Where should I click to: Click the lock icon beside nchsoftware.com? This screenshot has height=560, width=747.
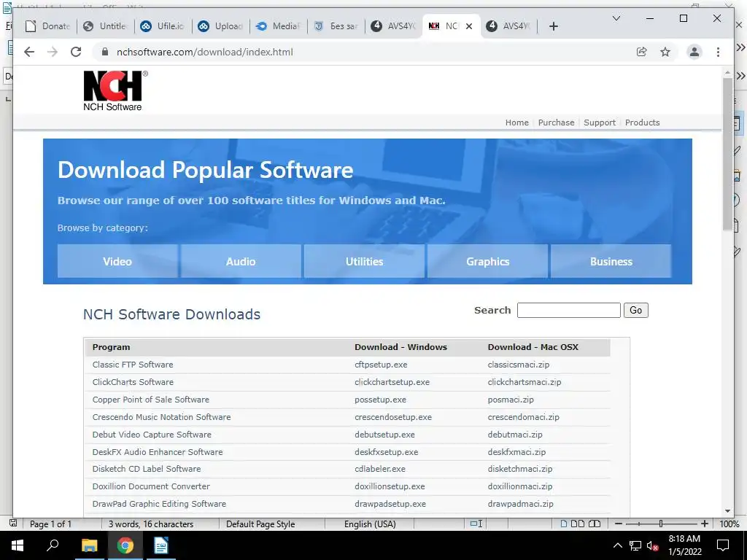click(x=105, y=52)
